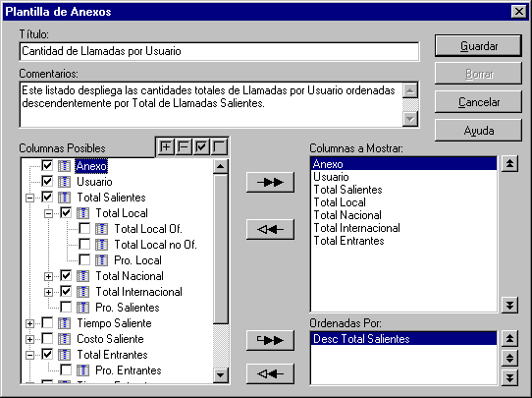The image size is (532, 398).
Task: Click the uncheck all columns toolbar icon
Action: (x=219, y=147)
